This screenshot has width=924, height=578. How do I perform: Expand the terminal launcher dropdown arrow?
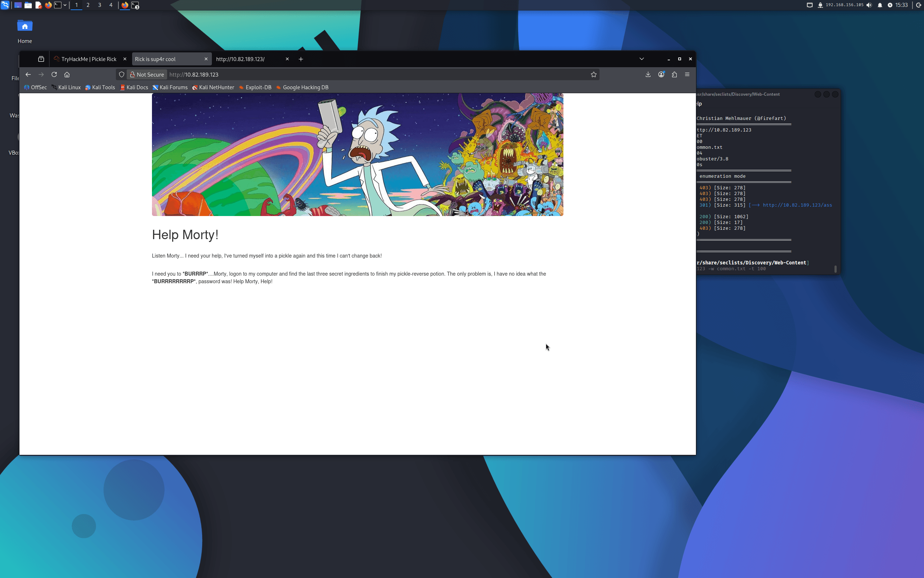click(x=65, y=5)
